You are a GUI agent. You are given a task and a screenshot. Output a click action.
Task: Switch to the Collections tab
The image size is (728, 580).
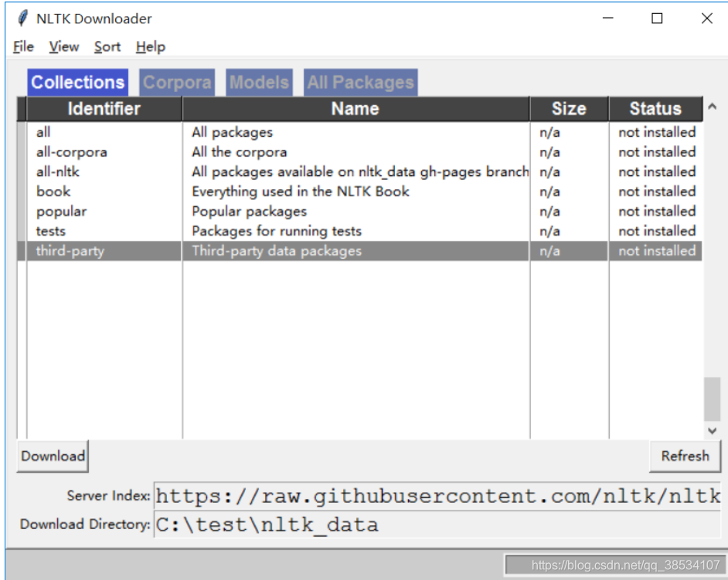(x=77, y=82)
